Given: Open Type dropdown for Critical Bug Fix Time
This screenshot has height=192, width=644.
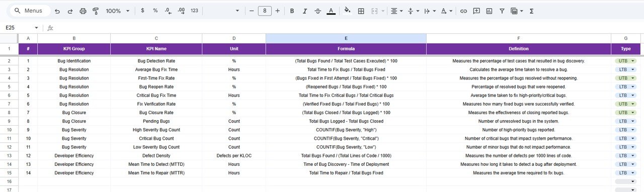Looking at the screenshot, I should click(x=632, y=95).
